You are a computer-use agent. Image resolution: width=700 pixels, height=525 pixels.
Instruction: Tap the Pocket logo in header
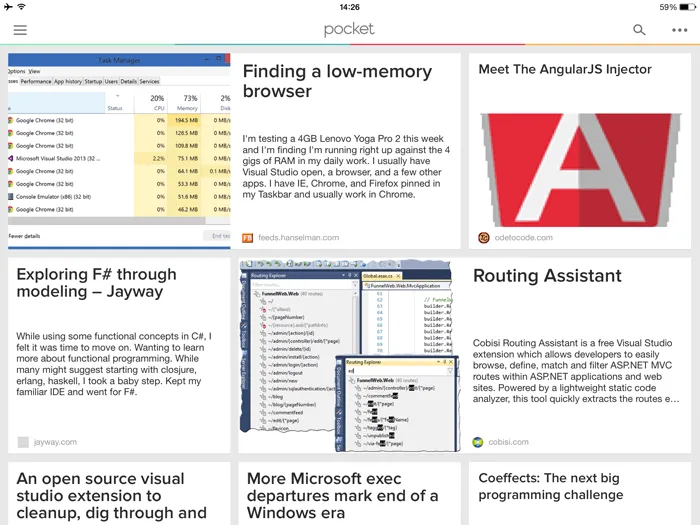coord(349,30)
